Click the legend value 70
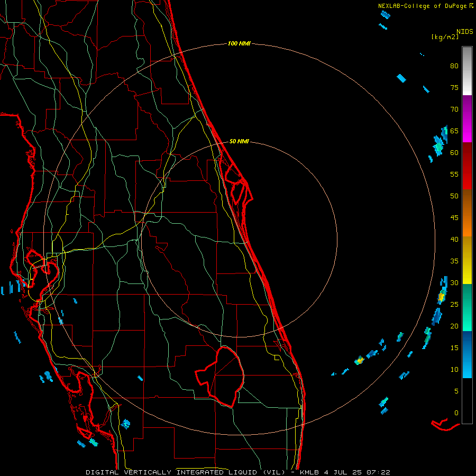This screenshot has height=476, width=476. click(454, 109)
